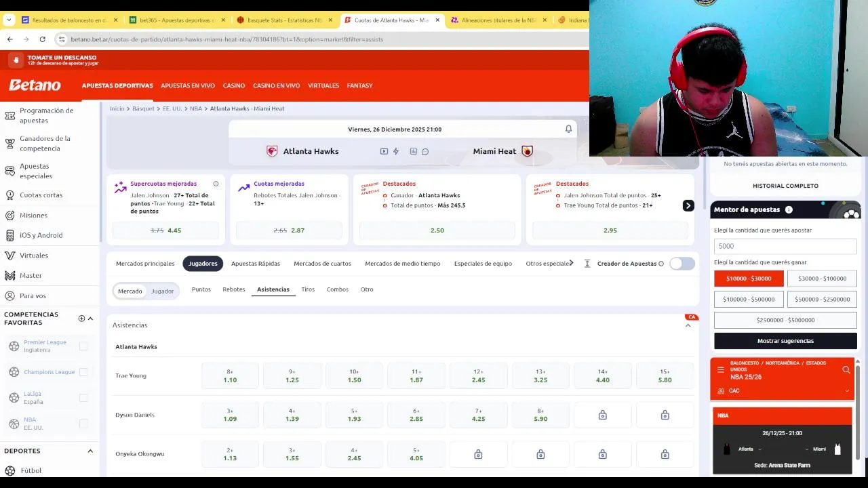Check the Premier League favorite checkbox
The height and width of the screenshot is (488, 868).
[83, 346]
